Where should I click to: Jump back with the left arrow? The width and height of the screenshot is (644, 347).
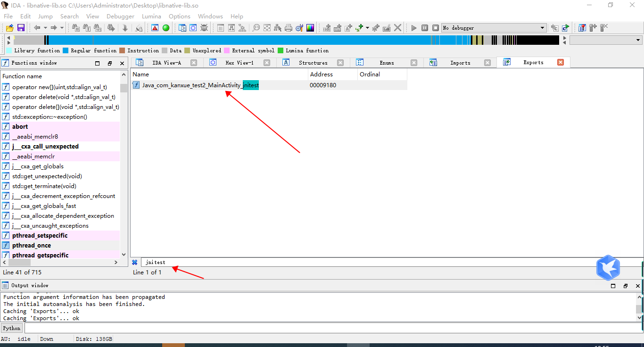(37, 28)
